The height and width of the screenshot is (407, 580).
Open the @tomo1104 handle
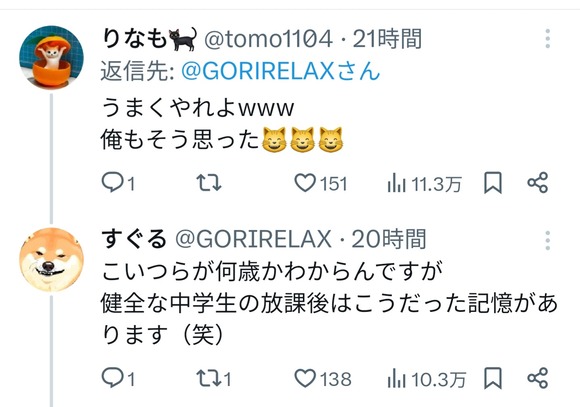[268, 39]
